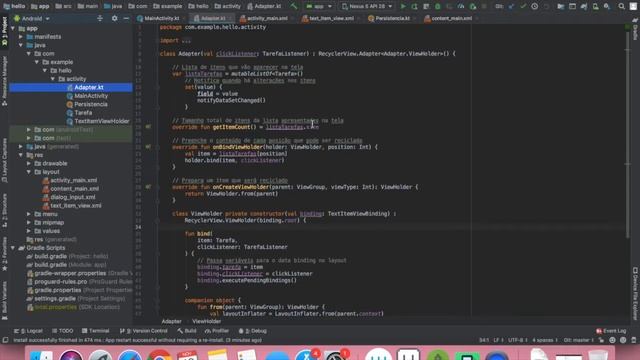The image size is (640, 360).
Task: Expand the drawable folder
Action: [x=29, y=163]
